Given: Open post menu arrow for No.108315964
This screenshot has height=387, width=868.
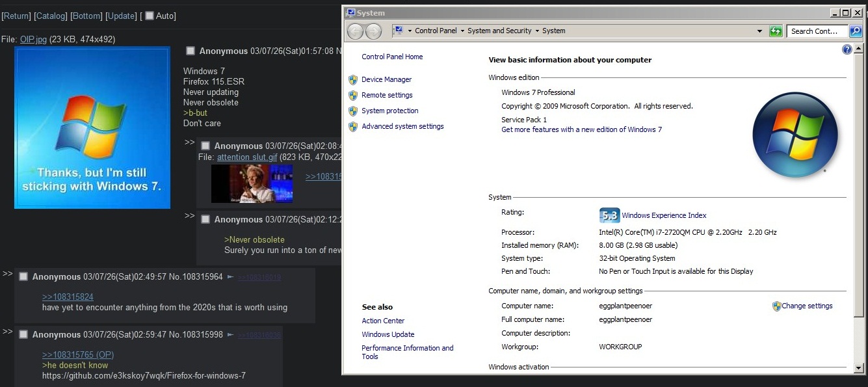Looking at the screenshot, I should click(230, 277).
